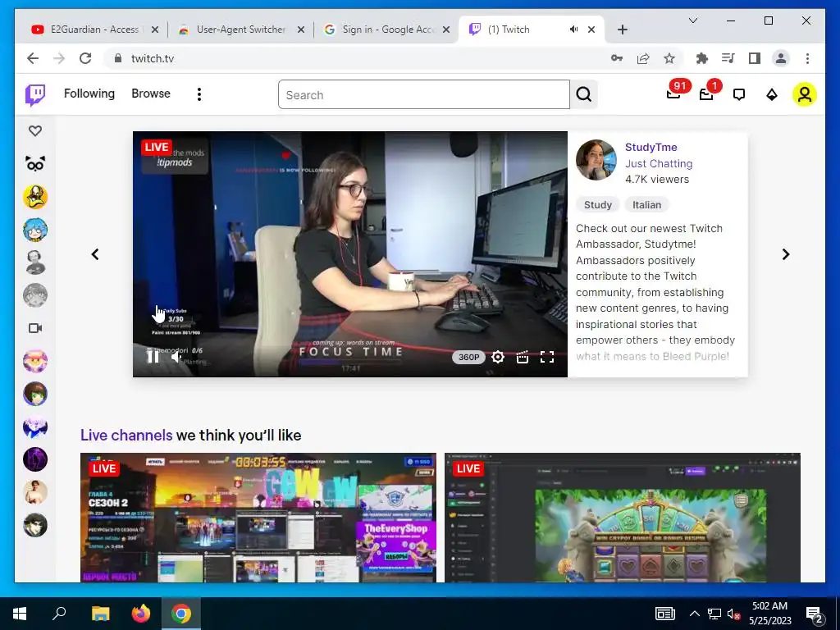The height and width of the screenshot is (630, 840).
Task: Toggle the Chrome side panel
Action: tap(755, 58)
